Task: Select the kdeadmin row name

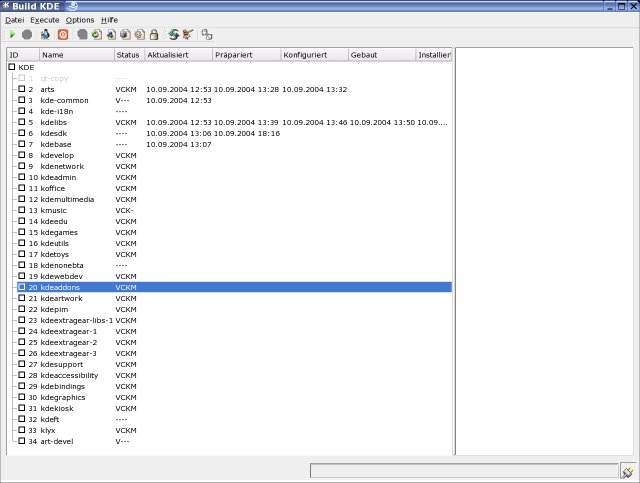Action: click(x=58, y=178)
